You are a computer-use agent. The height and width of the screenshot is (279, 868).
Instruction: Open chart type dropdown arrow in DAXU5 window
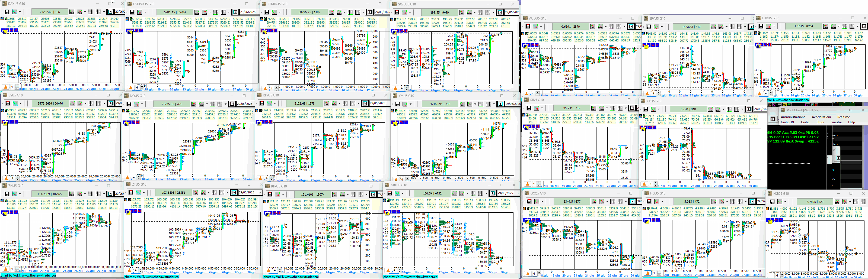20,12
